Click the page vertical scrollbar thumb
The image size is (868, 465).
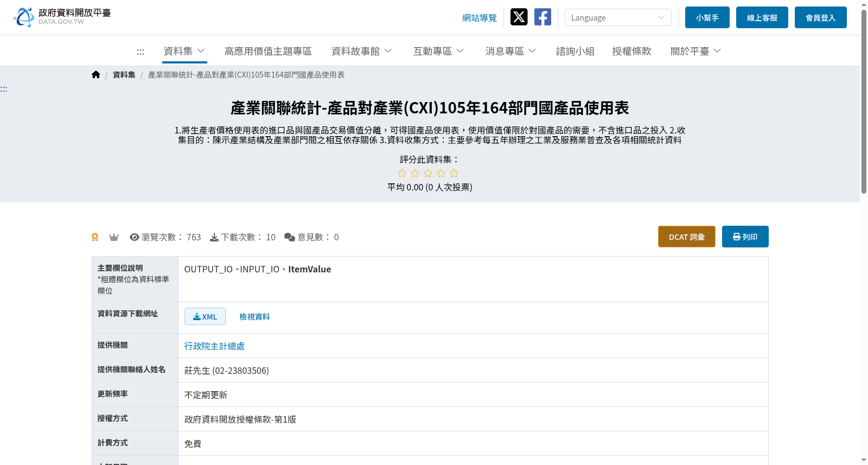click(864, 100)
